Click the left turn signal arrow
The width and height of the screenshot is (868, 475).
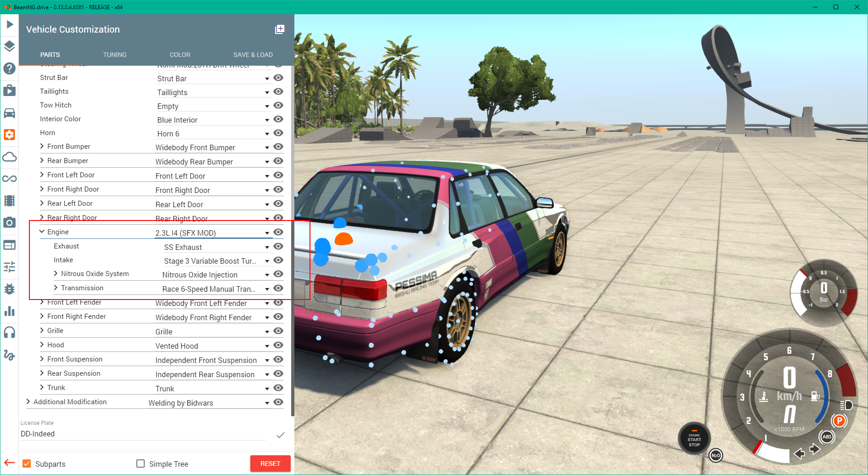[799, 454]
